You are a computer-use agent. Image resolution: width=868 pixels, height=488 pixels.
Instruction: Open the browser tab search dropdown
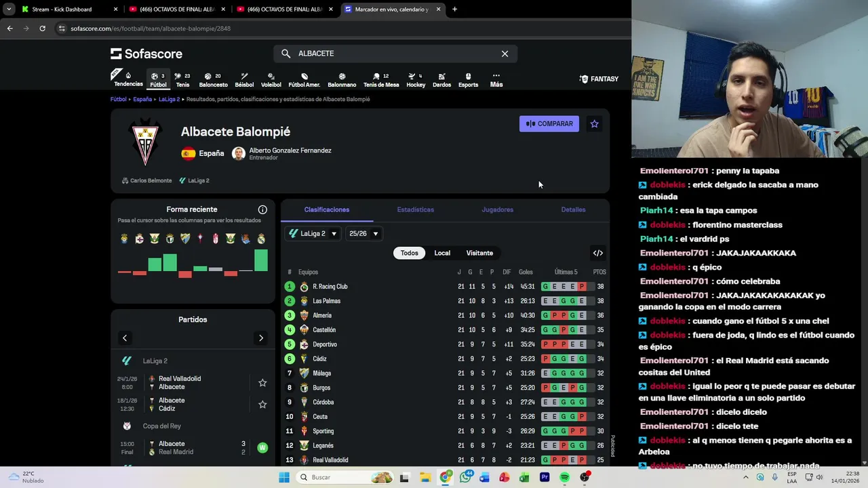[8, 9]
